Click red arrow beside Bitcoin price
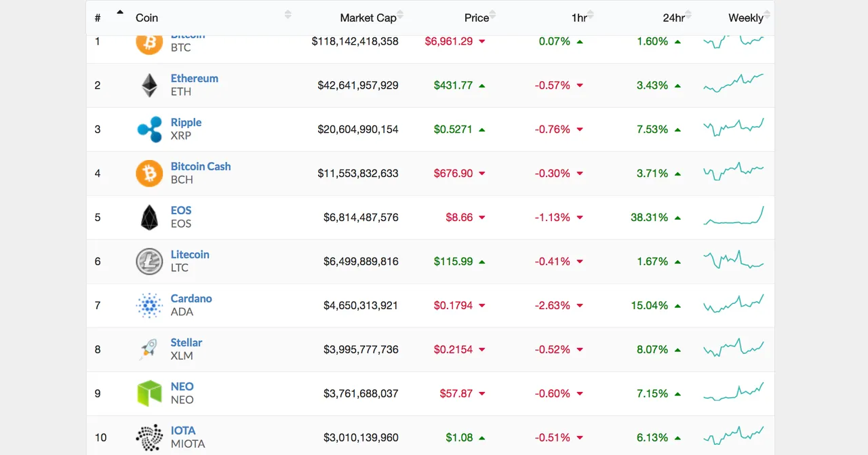868x455 pixels. click(482, 41)
